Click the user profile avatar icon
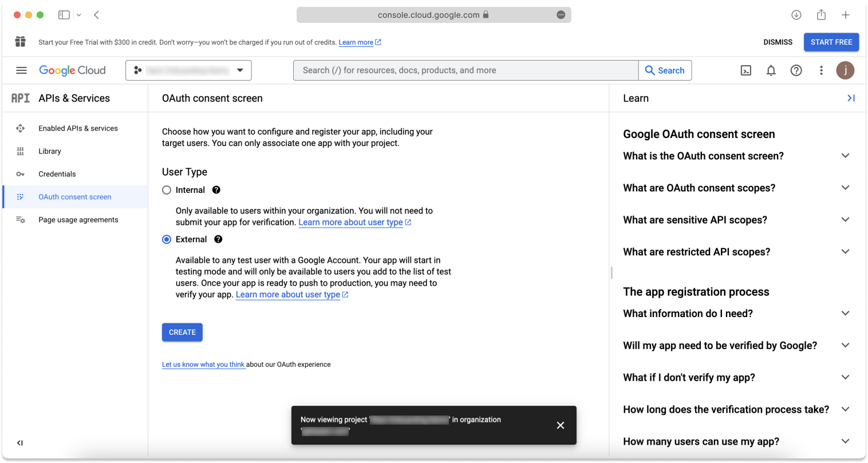The image size is (868, 463). click(846, 70)
